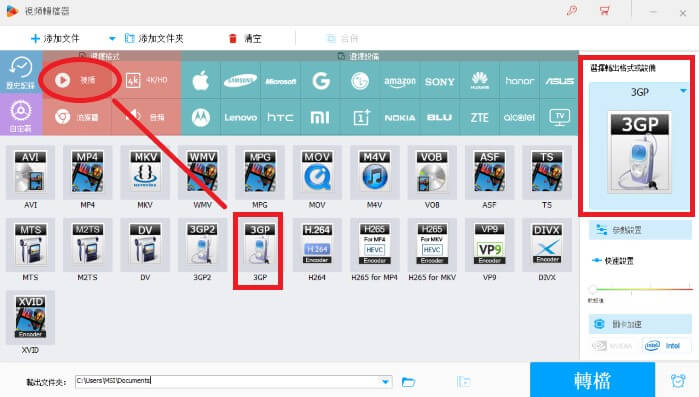Pick DIVX encoder format
699x397 pixels.
(547, 245)
